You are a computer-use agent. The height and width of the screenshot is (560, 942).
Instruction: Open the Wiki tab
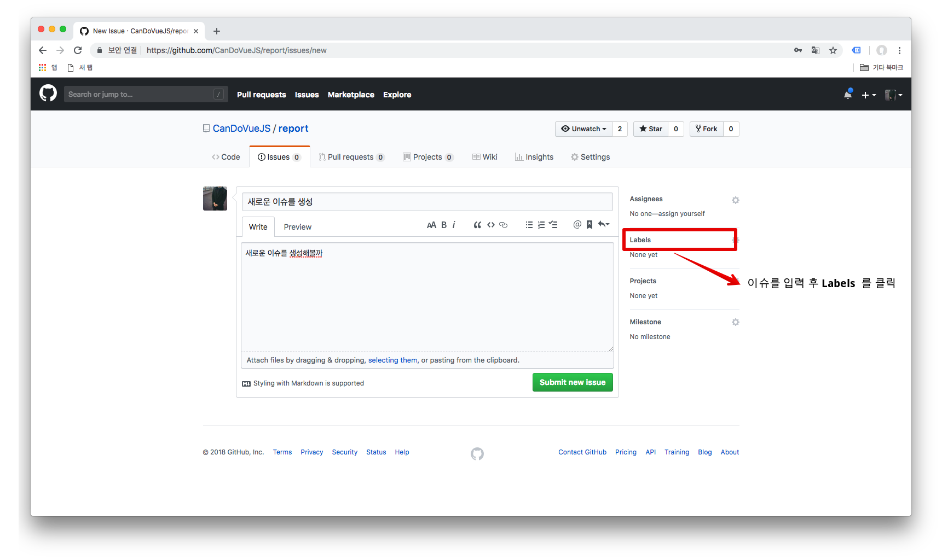[x=485, y=157]
